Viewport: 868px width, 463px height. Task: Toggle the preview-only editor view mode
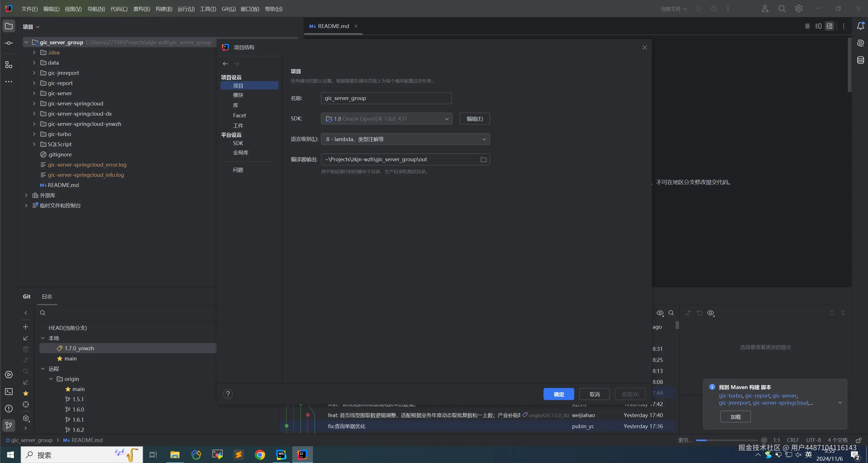(829, 26)
